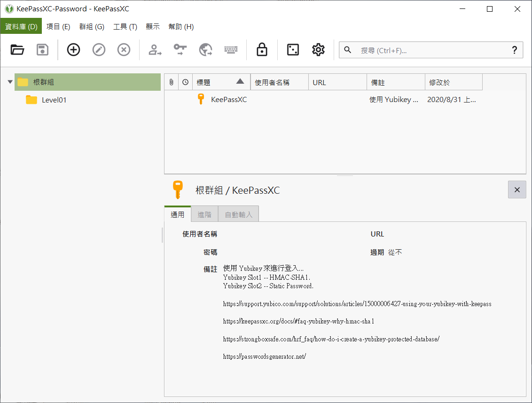Screen dimensions: 532x403
Task: Copy URL using the globe arrow icon
Action: (x=205, y=50)
